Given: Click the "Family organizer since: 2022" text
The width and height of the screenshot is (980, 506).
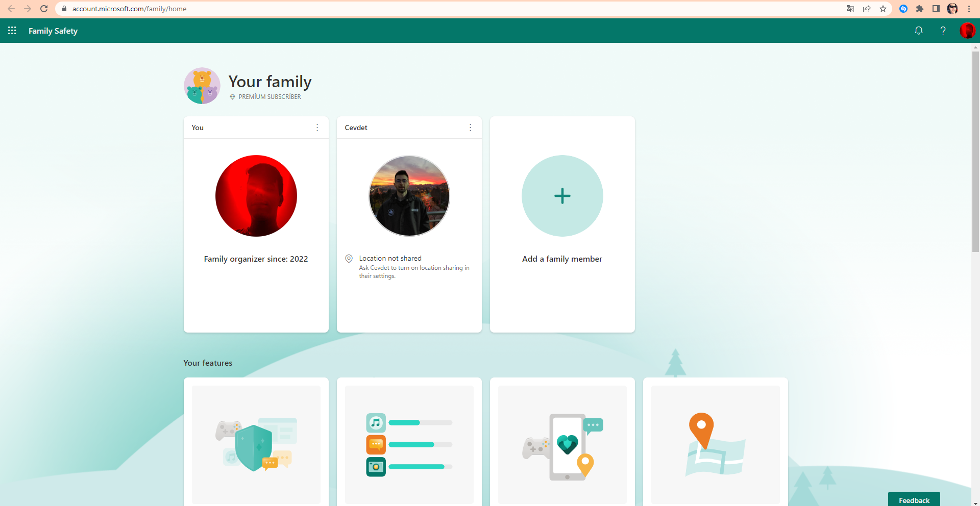Looking at the screenshot, I should [x=256, y=259].
